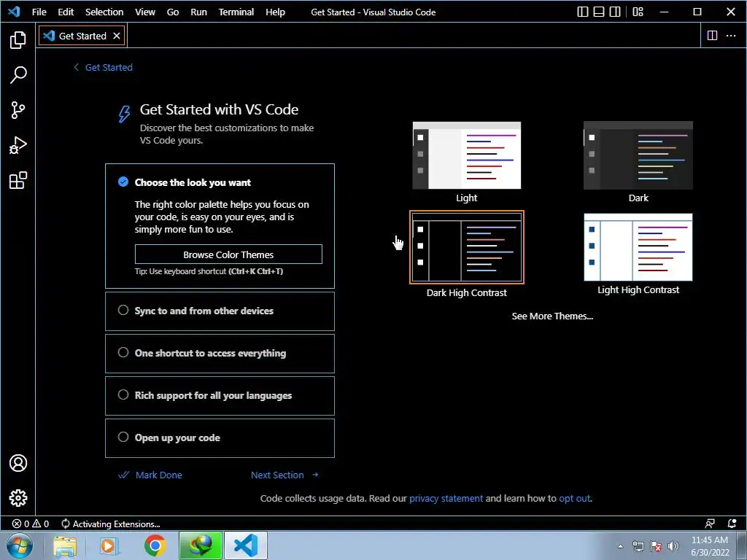This screenshot has width=747, height=560.
Task: Open the Source Control view
Action: point(18,110)
